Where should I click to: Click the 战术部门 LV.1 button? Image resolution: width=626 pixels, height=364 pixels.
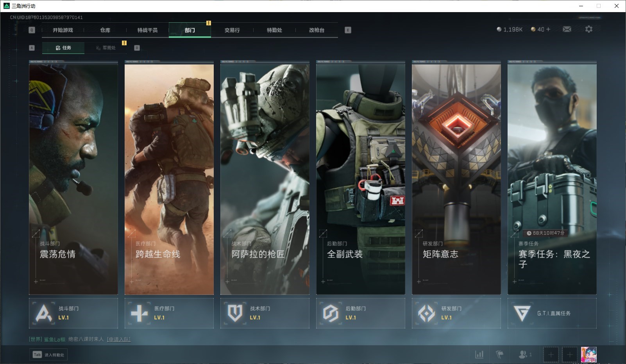(265, 313)
